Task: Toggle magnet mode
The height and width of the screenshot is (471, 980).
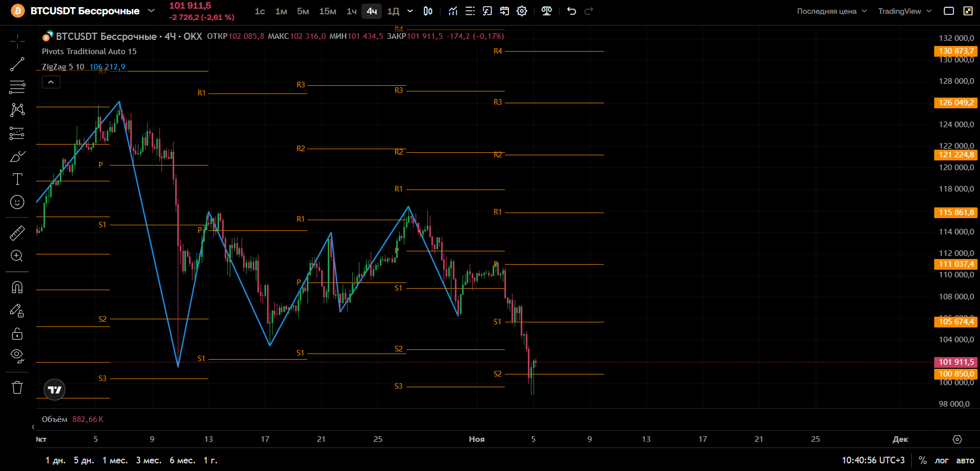Action: [x=17, y=287]
